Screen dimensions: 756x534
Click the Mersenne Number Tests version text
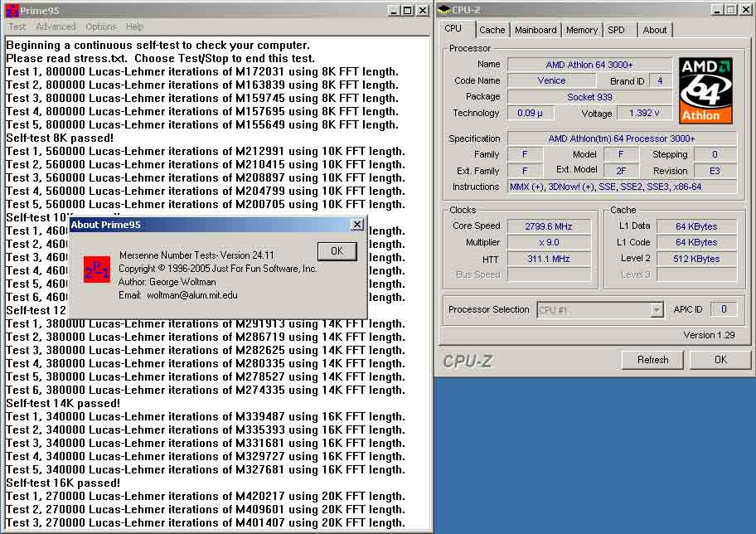(x=196, y=255)
